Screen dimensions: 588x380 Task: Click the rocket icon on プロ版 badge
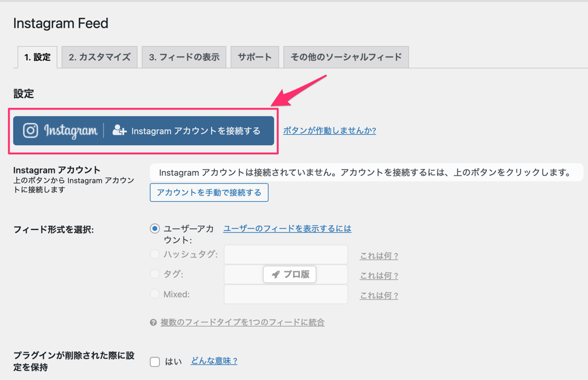click(276, 275)
